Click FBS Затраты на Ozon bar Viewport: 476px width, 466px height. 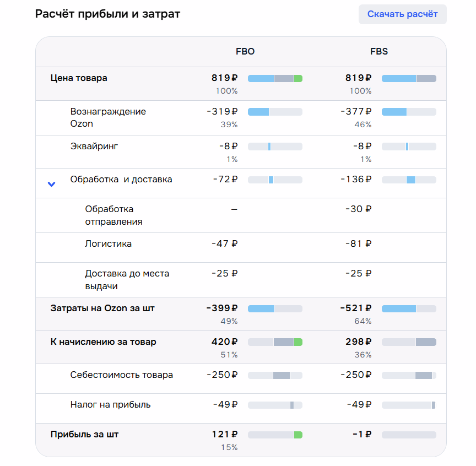pyautogui.click(x=409, y=309)
